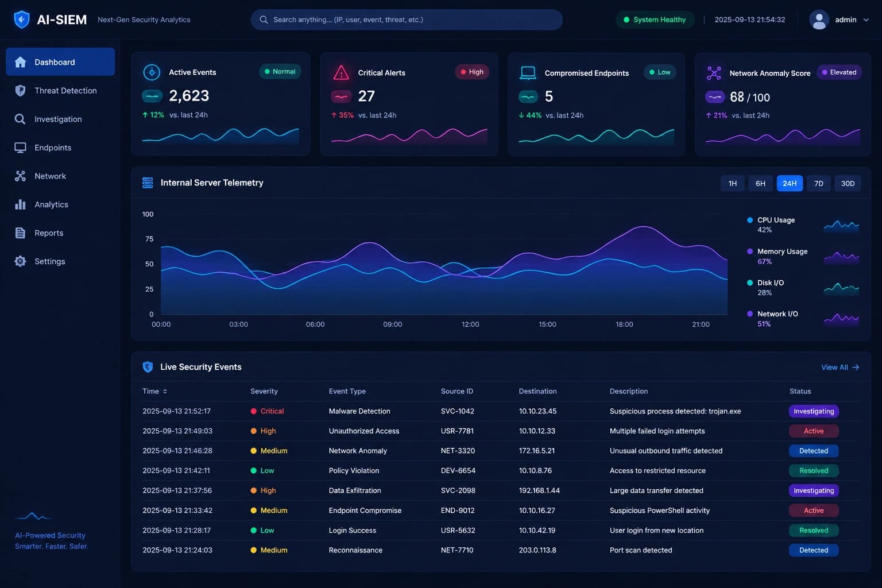Select the 30D time range
Screen dimensions: 882x588
click(x=848, y=183)
